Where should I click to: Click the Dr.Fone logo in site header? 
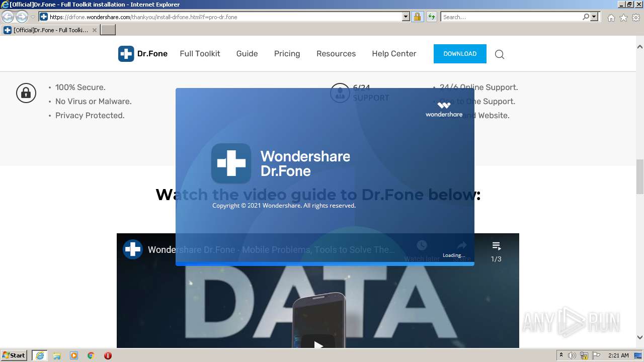[143, 54]
